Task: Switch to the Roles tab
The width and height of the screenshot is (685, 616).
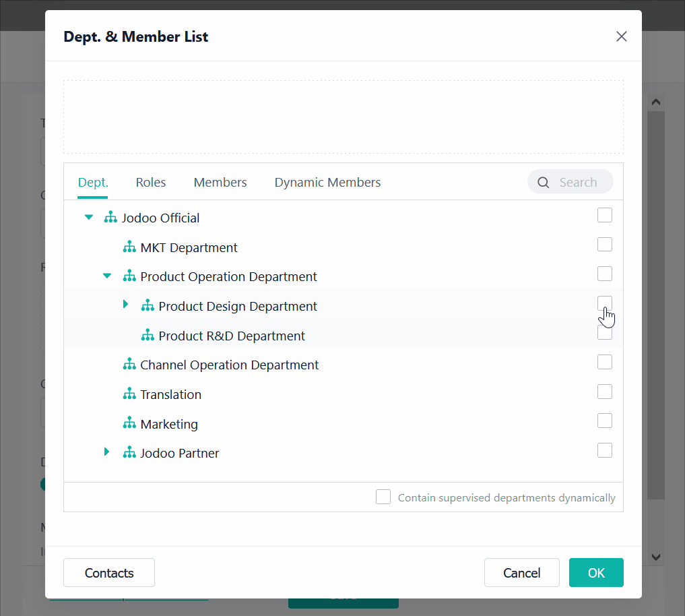Action: coord(151,183)
